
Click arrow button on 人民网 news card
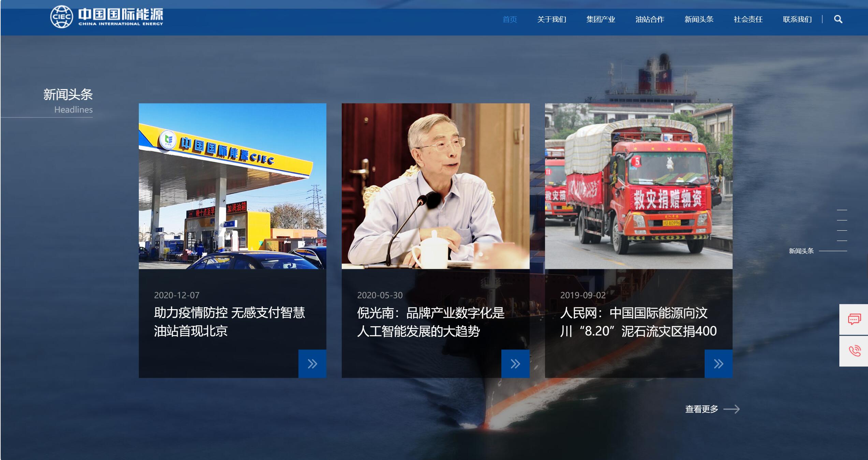pos(719,364)
